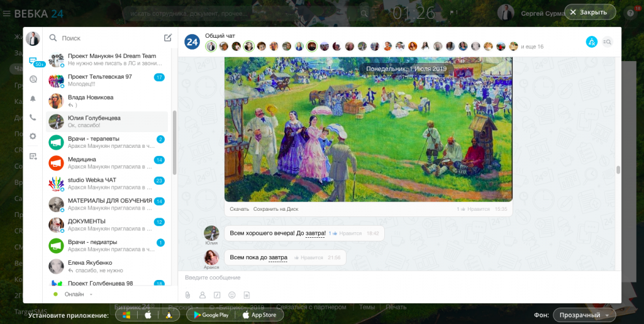644x324 pixels.
Task: Open dialog with Влада Новикова
Action: [107, 101]
